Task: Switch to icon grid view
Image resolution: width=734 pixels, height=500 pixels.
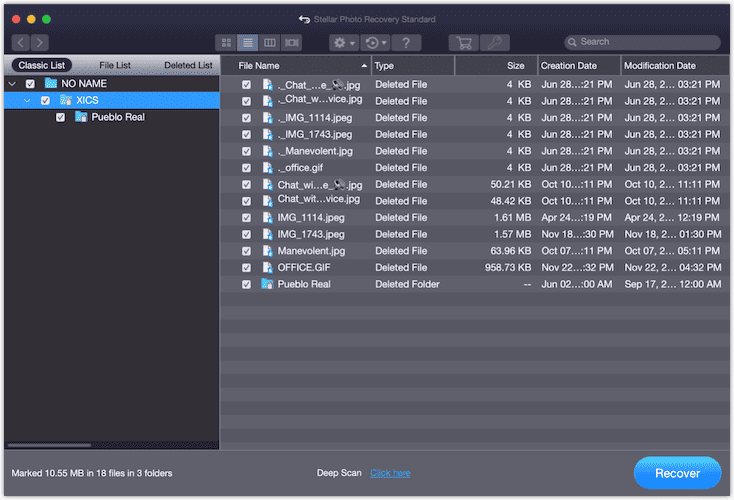Action: coord(226,42)
